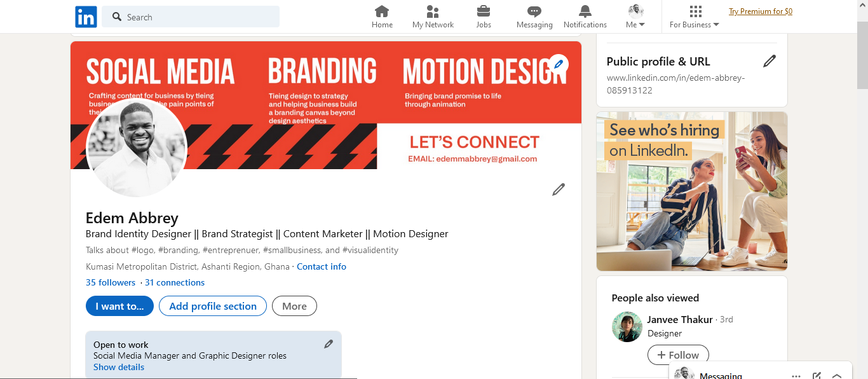This screenshot has width=868, height=379.
Task: Click the 'Talks about #logo' line
Action: pos(242,250)
